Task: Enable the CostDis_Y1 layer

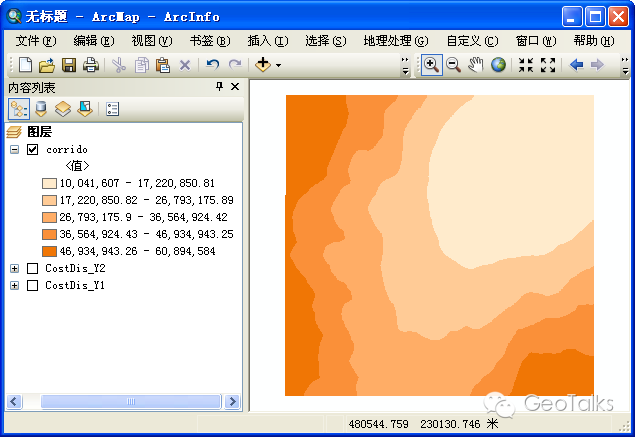Action: pos(32,286)
